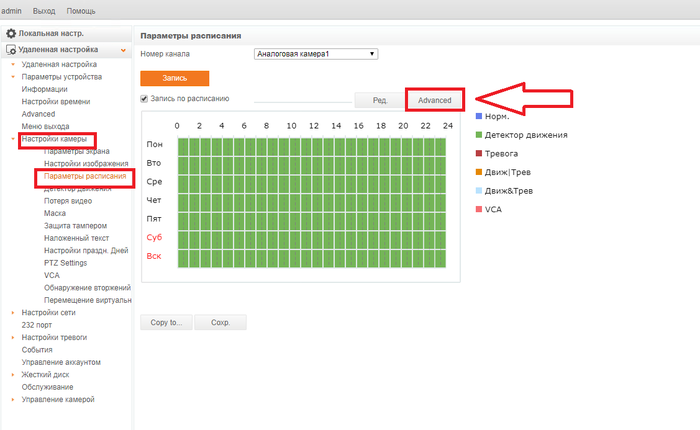Open the Помощь help menu
Viewport: 700px width, 430px height.
pos(81,11)
